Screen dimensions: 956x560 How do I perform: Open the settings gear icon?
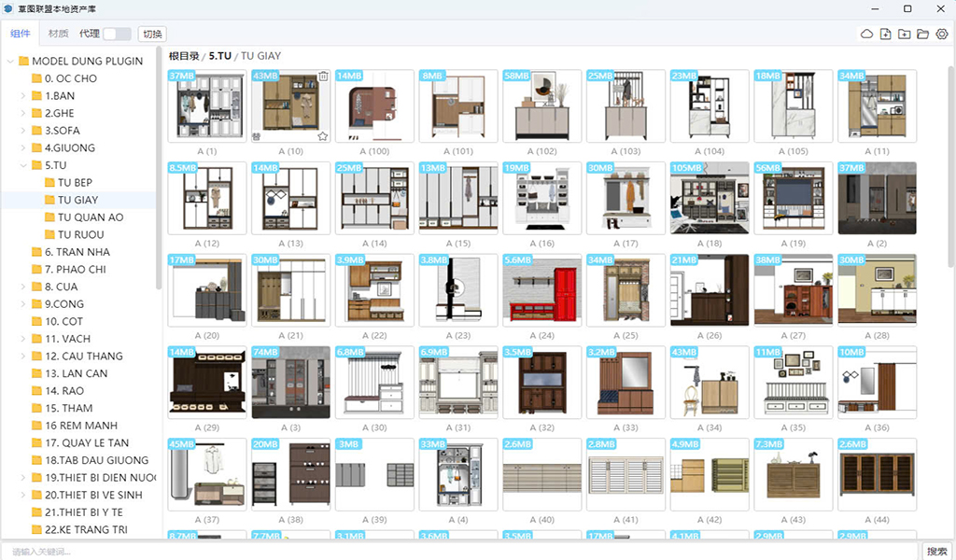[x=942, y=35]
